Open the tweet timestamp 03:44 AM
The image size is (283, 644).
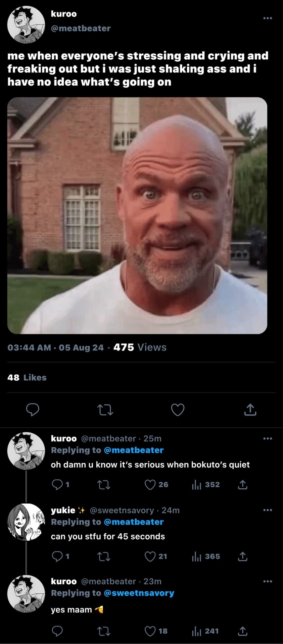[29, 347]
